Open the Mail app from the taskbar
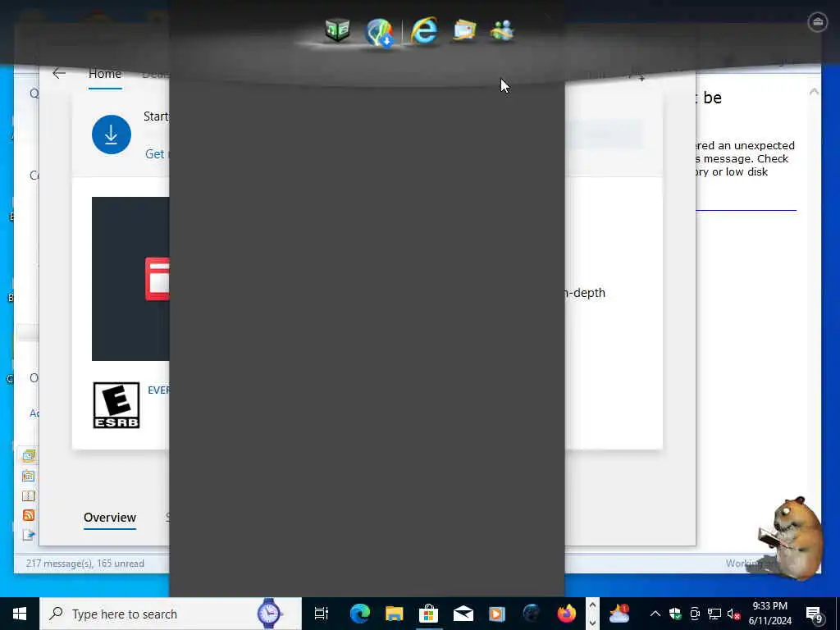 pos(463,614)
